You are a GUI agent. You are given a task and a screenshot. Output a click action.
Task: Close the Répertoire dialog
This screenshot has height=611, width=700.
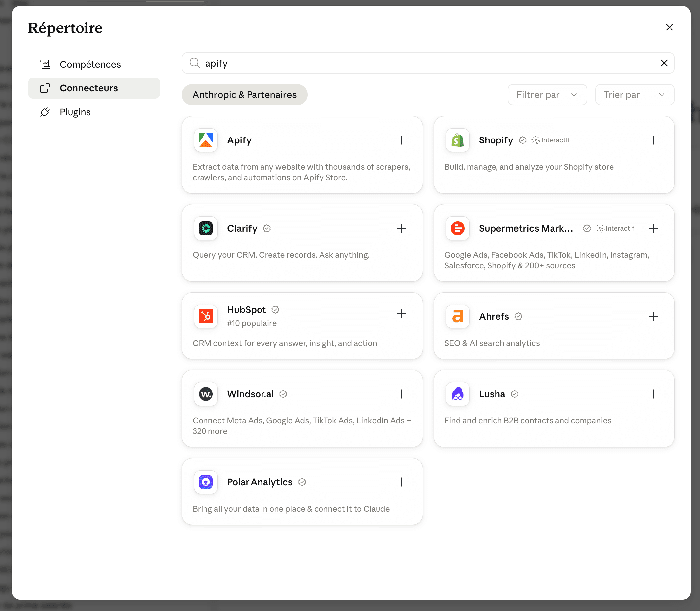click(669, 27)
